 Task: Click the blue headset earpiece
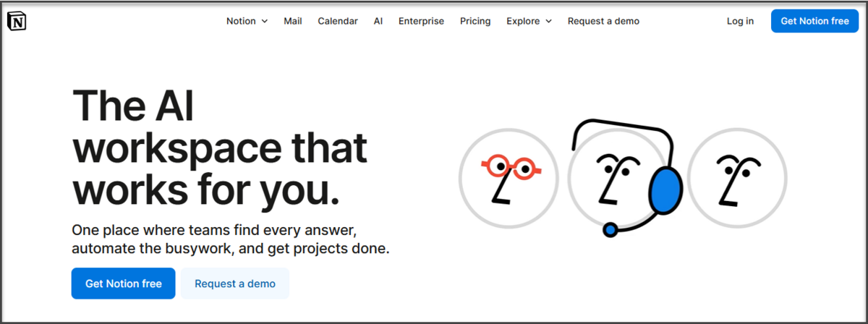click(x=665, y=190)
